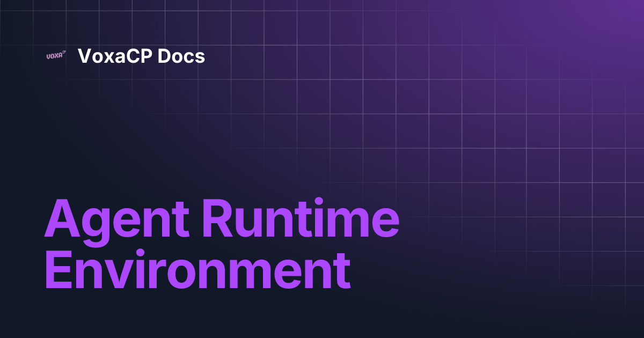Screen dimensions: 644x338
Task: Click the VOXA emblem beside the header
Action: pyautogui.click(x=56, y=56)
